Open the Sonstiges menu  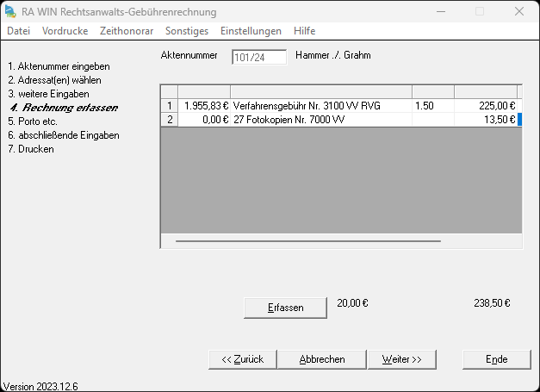(187, 31)
